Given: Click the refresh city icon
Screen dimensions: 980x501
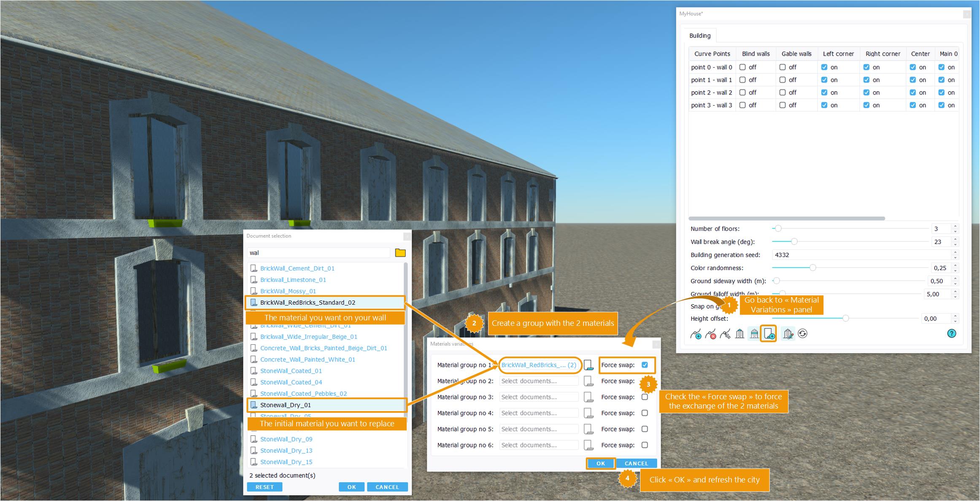Looking at the screenshot, I should [x=802, y=334].
